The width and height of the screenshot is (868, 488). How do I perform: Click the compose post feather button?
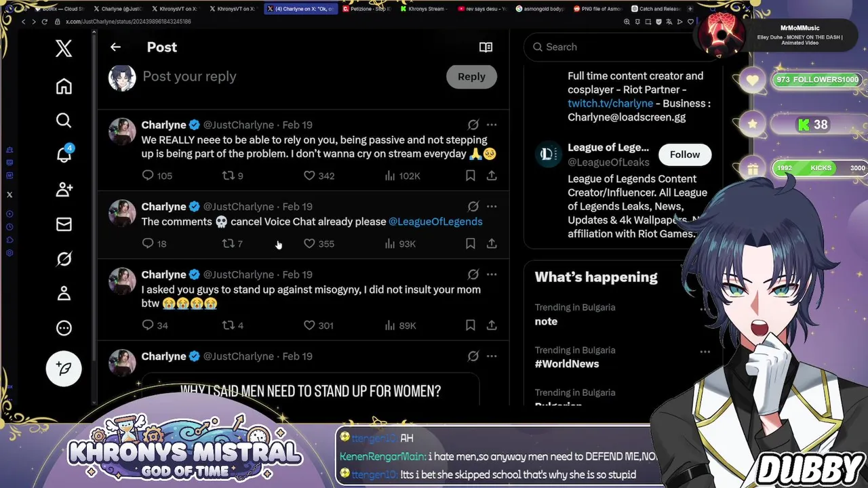pos(64,369)
